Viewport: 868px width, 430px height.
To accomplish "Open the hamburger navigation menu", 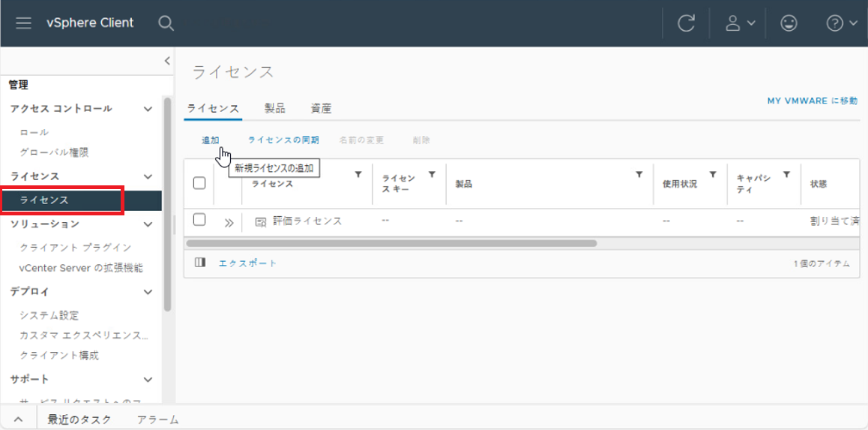I will 23,23.
